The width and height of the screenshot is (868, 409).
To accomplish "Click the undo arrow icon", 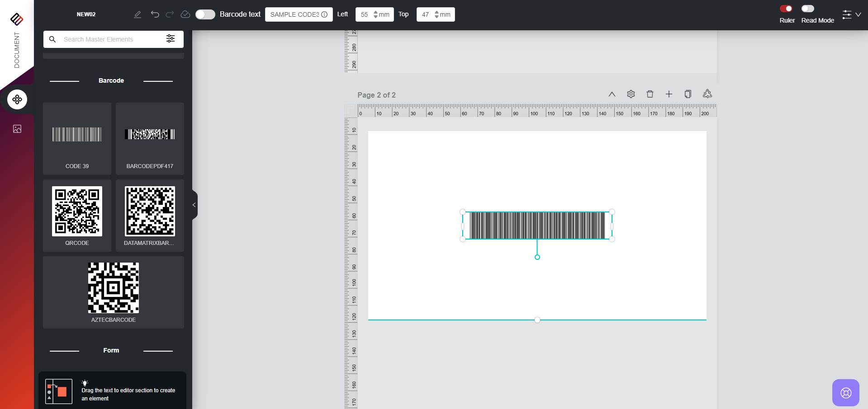I will point(155,14).
